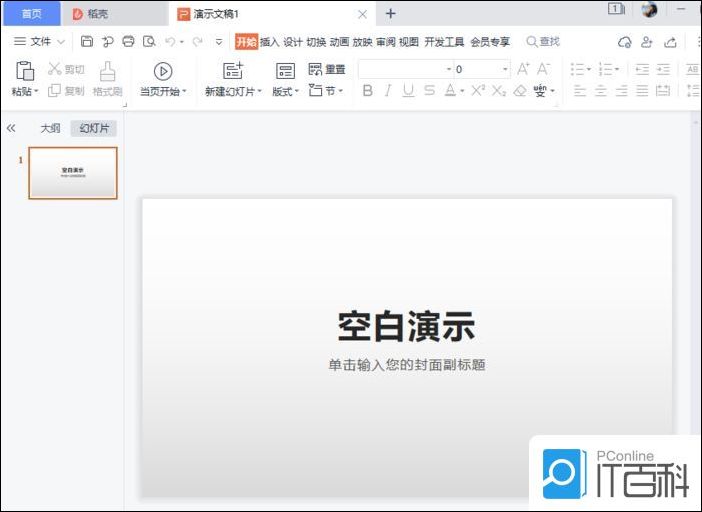The width and height of the screenshot is (702, 512).
Task: Start slideshow from current slide icon
Action: tap(163, 71)
